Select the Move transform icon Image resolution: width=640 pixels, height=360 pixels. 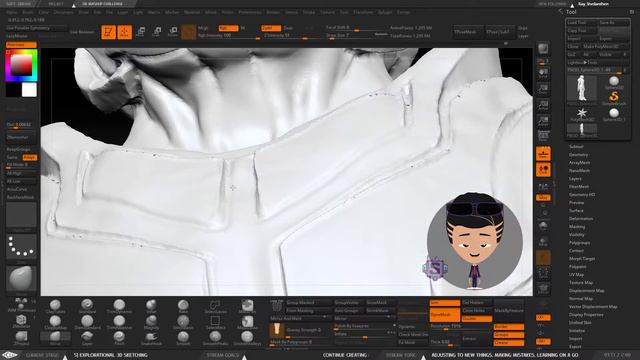(x=141, y=32)
